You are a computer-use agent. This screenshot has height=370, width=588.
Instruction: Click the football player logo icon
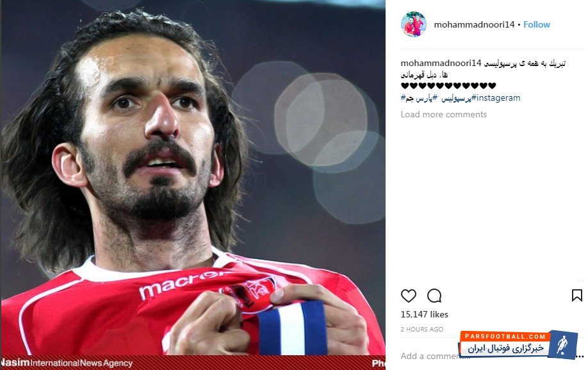click(562, 345)
